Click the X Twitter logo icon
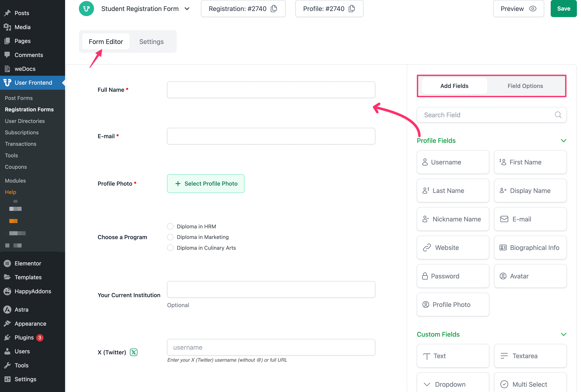Image resolution: width=581 pixels, height=392 pixels. pyautogui.click(x=133, y=352)
